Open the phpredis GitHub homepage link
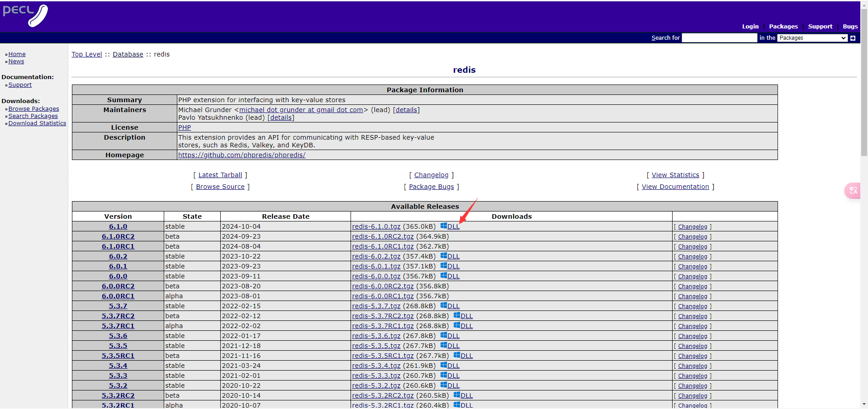 point(242,155)
